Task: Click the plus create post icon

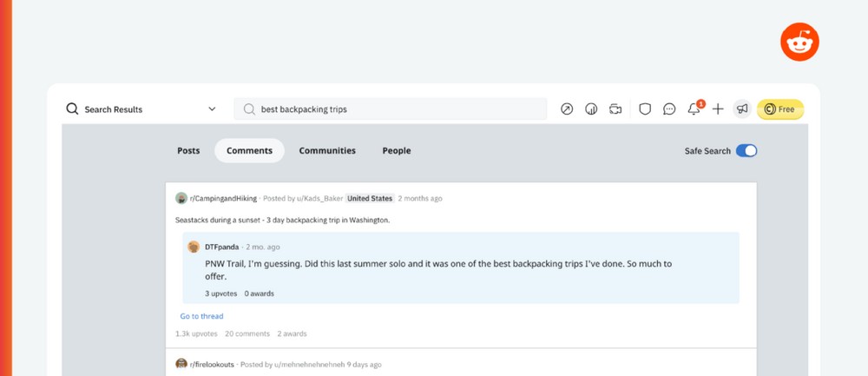Action: [x=718, y=109]
